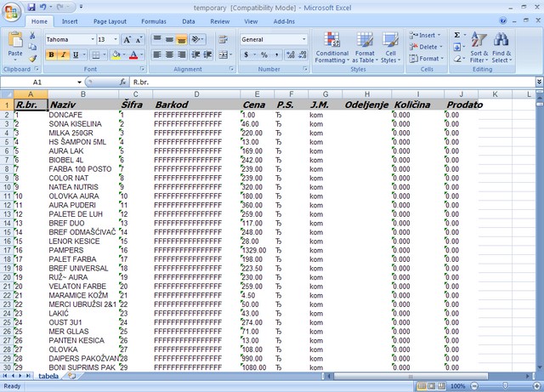Switch to the Page Layout tab
The height and width of the screenshot is (392, 544).
[110, 20]
